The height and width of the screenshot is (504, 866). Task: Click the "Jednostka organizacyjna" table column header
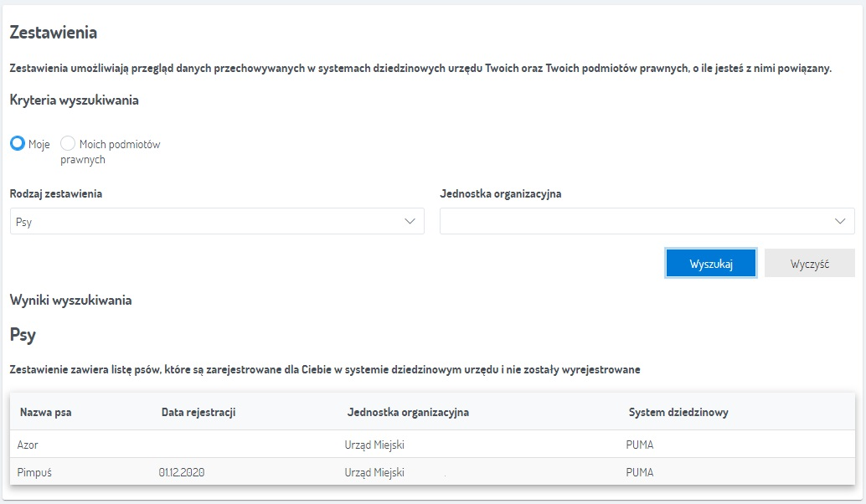pyautogui.click(x=408, y=413)
